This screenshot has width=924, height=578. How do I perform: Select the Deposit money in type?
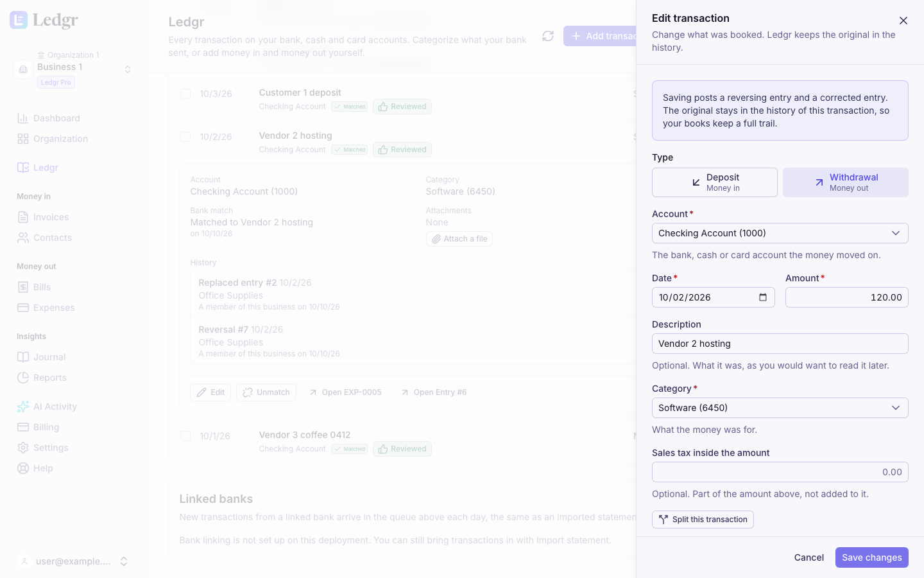pyautogui.click(x=715, y=182)
